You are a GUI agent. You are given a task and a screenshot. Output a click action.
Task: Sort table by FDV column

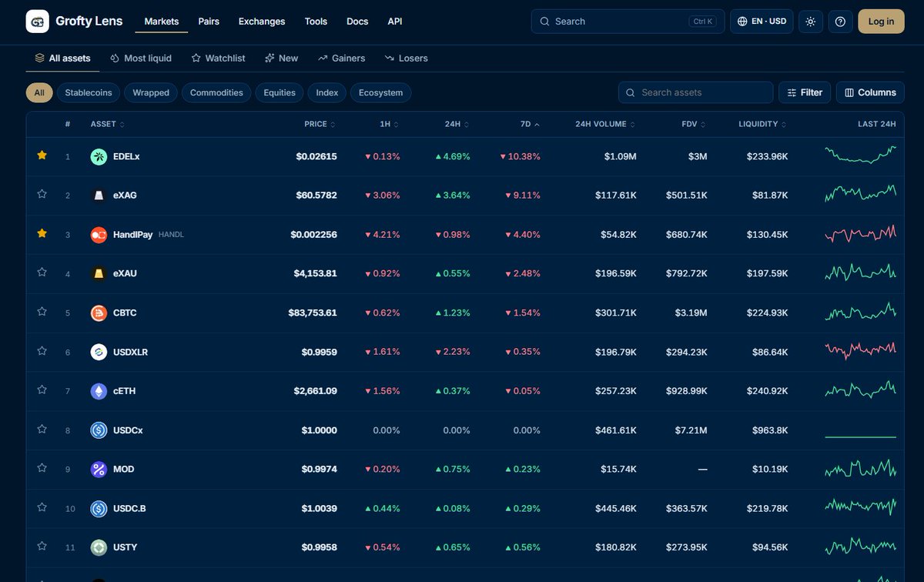click(x=694, y=124)
